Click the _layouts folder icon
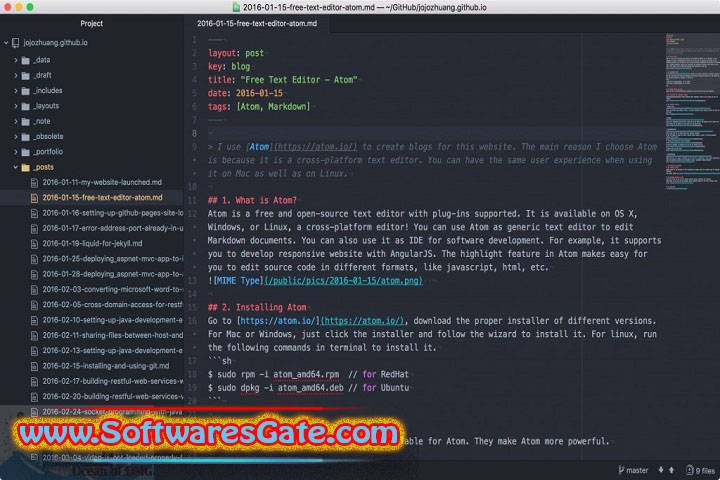The height and width of the screenshot is (480, 720). 26,106
